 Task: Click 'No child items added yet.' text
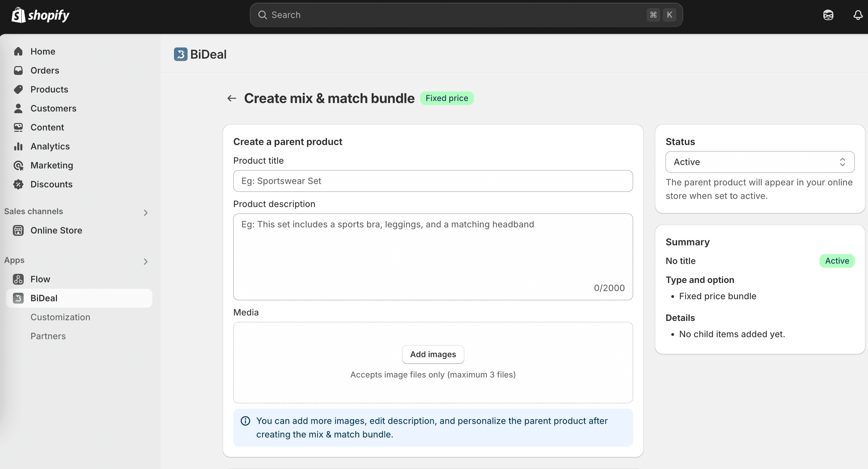pyautogui.click(x=732, y=334)
